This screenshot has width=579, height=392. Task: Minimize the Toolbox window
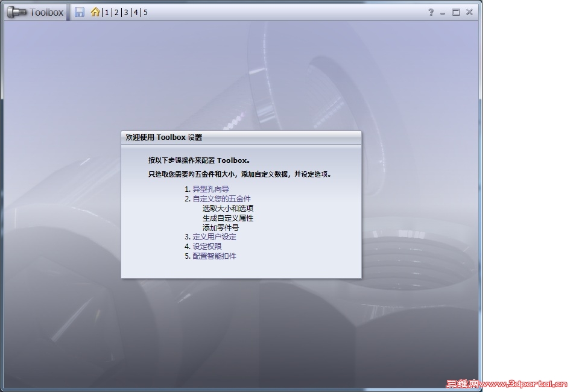(443, 13)
